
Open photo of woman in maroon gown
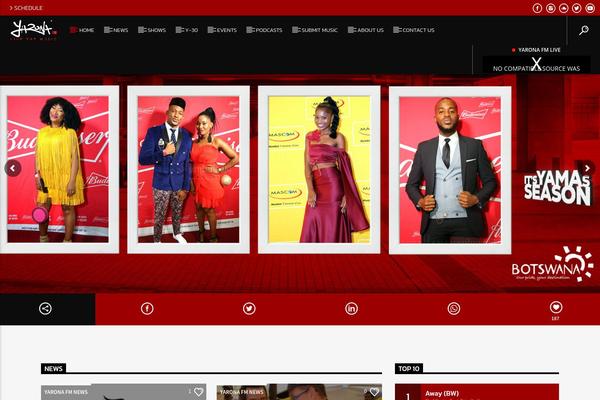(320, 169)
